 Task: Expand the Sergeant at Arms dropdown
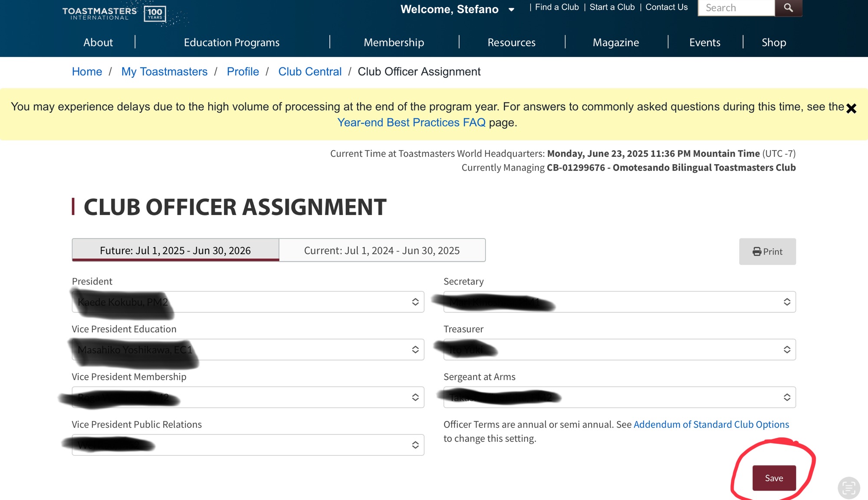click(x=619, y=397)
